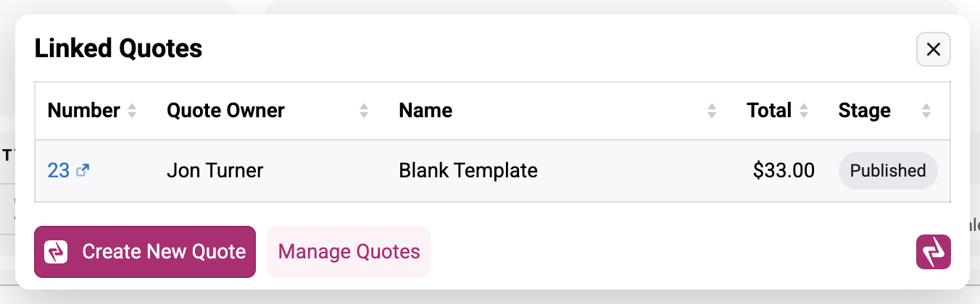
Task: Click the Published stage badge
Action: 888,171
